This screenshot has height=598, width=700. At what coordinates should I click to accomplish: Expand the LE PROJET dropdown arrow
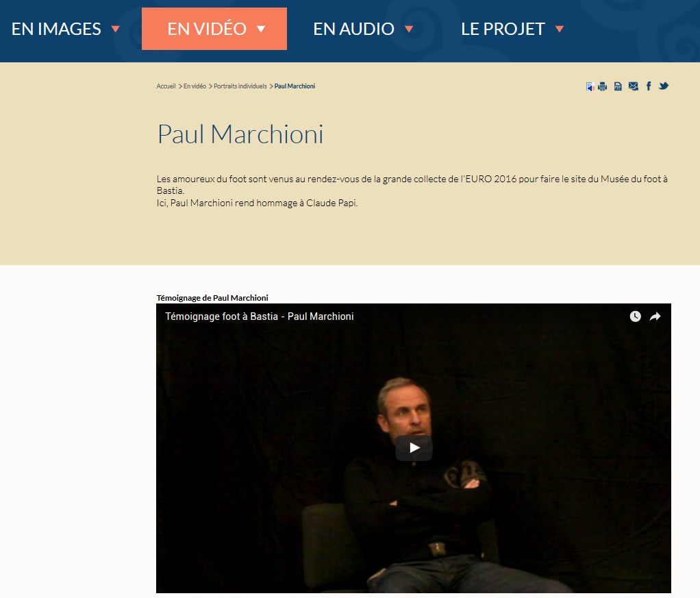[x=560, y=29]
